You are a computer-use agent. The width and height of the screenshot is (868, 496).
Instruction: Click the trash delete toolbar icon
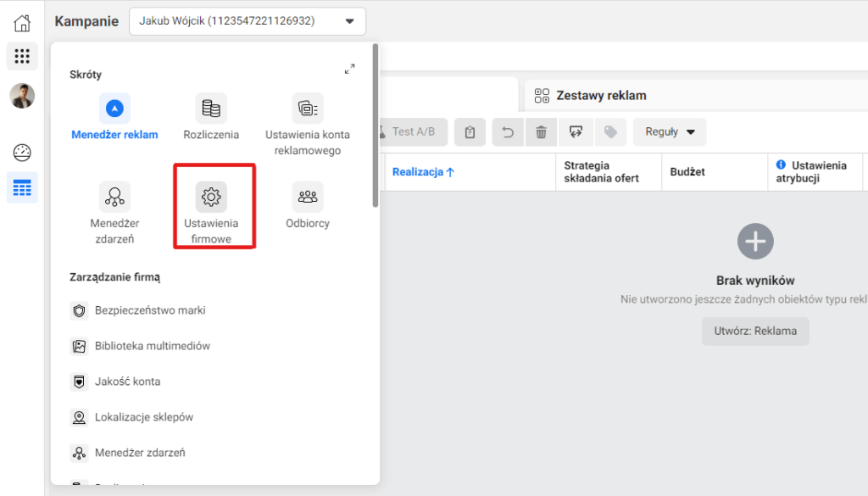(542, 131)
